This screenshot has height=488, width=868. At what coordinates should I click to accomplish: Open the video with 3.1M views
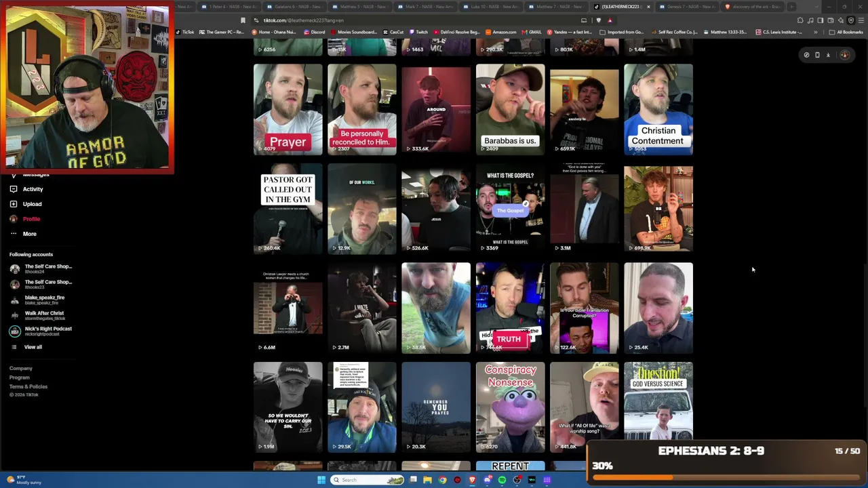(585, 209)
